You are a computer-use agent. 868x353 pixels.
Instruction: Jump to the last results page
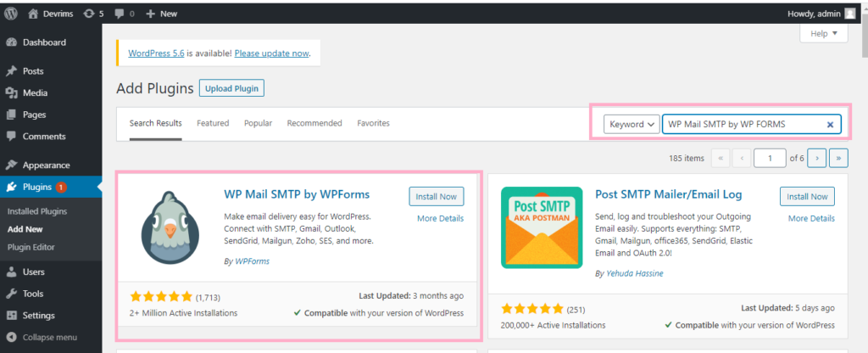coord(838,158)
